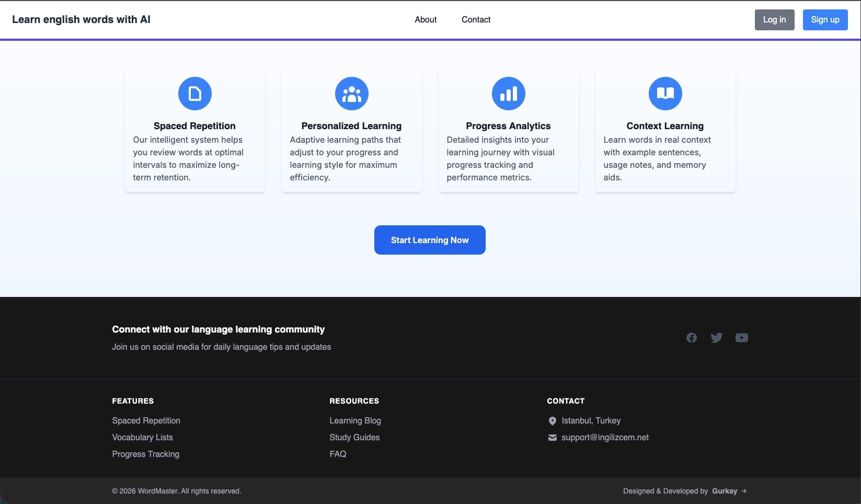Open the Twitter profile via footer icon
The width and height of the screenshot is (861, 504).
tap(716, 338)
